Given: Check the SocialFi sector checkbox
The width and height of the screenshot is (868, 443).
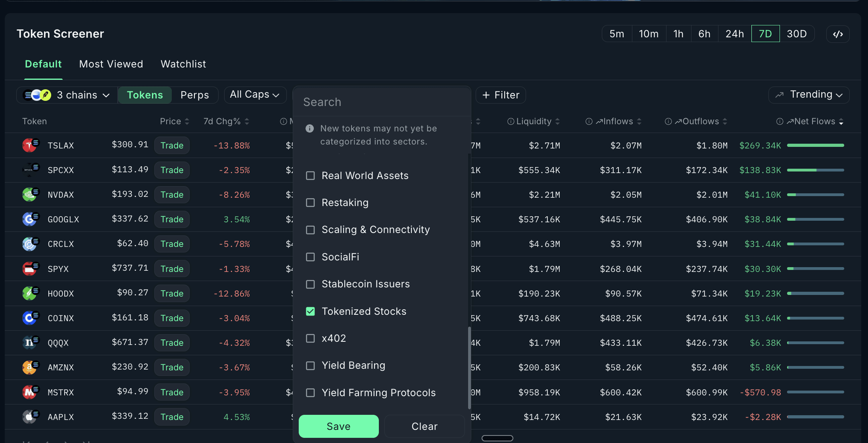Looking at the screenshot, I should pyautogui.click(x=311, y=257).
